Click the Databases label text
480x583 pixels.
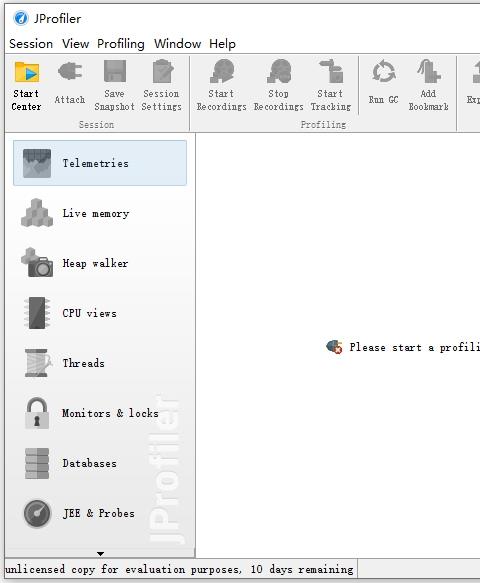89,463
